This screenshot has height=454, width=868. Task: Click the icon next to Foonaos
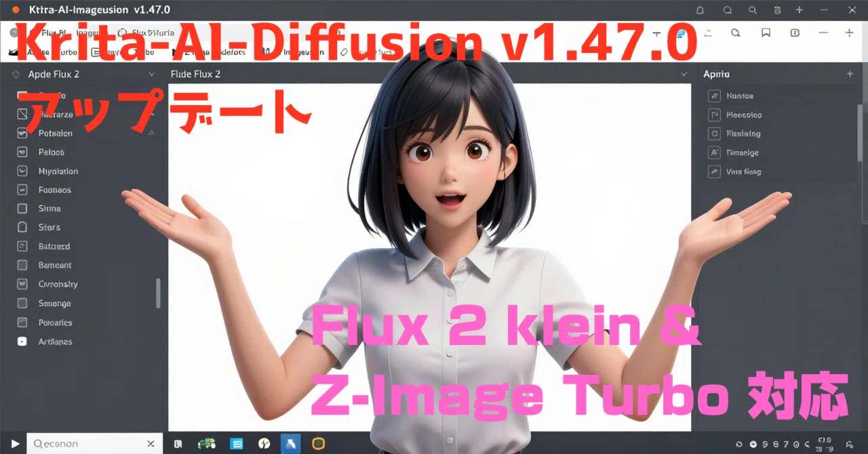(x=22, y=190)
